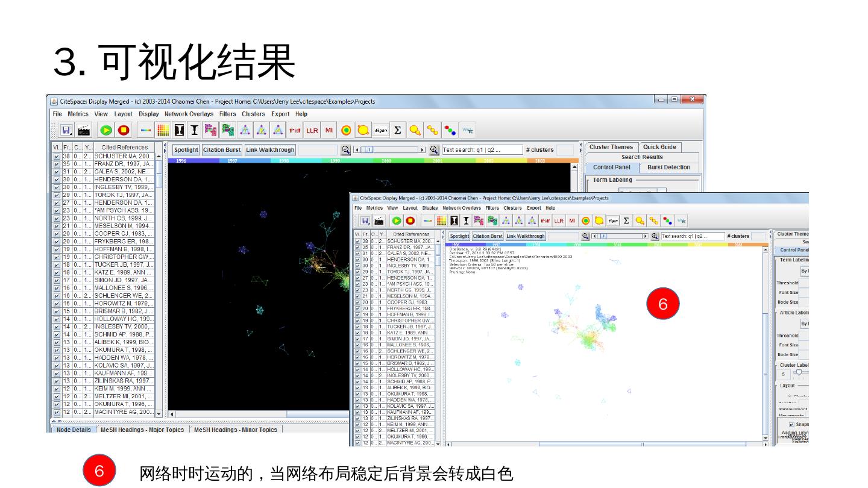Select the Cluster Themes tab in the back window

[x=611, y=147]
